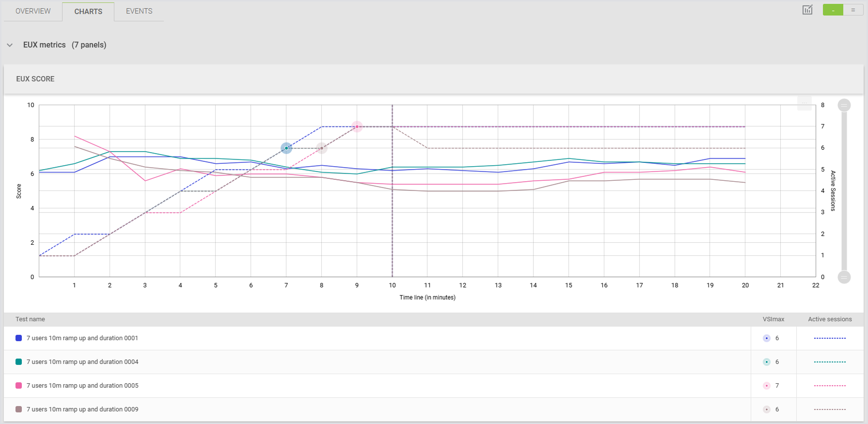Click the pink VSImax marker on chart
This screenshot has height=424, width=868.
point(357,127)
